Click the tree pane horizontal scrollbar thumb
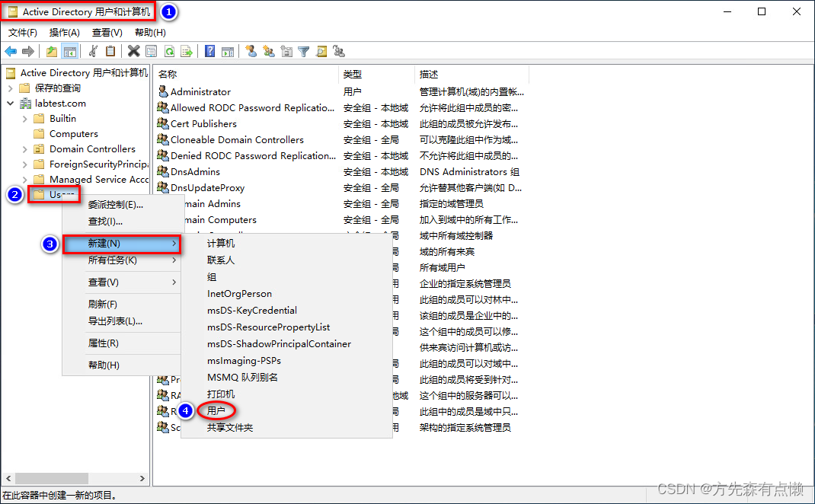The image size is (815, 504). click(52, 478)
